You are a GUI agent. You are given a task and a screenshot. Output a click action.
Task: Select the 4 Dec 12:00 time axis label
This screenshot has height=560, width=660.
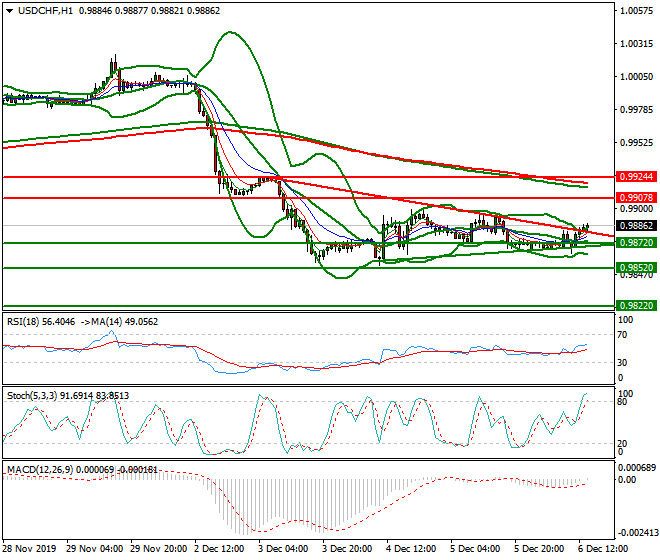click(411, 549)
